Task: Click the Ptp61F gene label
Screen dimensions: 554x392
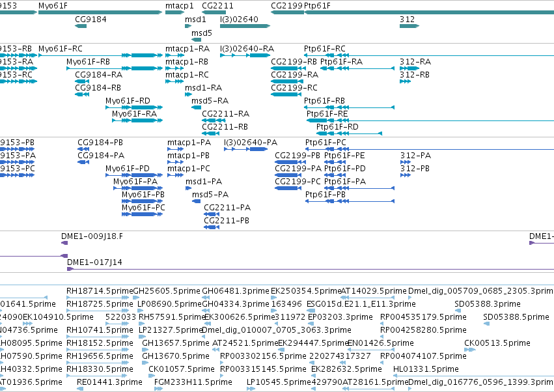Action: [x=317, y=6]
